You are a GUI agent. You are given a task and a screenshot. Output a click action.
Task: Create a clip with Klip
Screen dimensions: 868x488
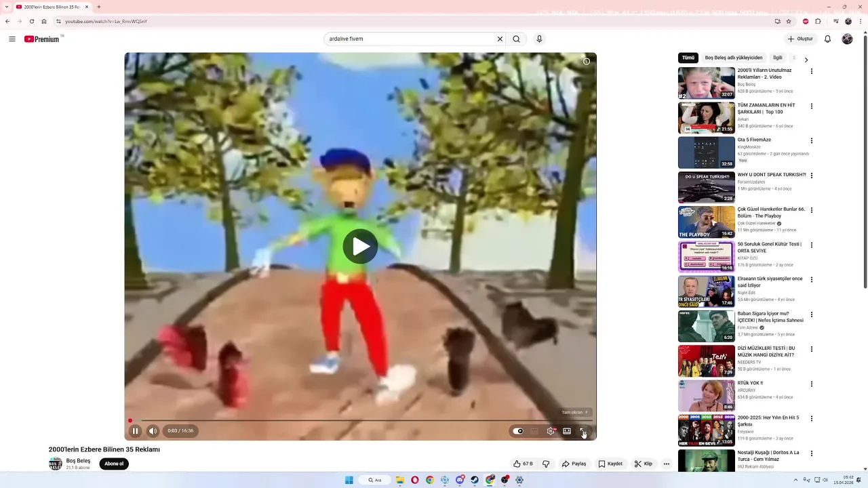coord(644,464)
